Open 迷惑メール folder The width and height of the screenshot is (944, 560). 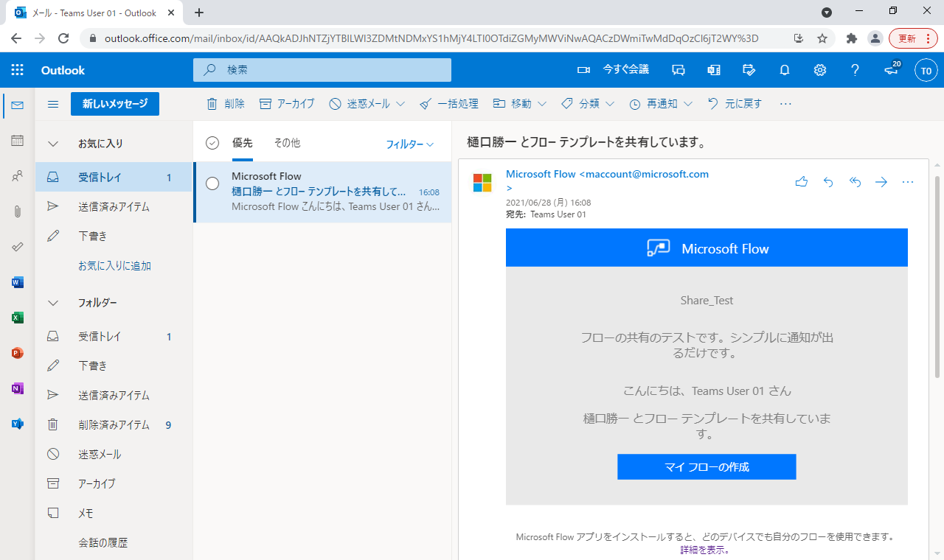(x=114, y=455)
